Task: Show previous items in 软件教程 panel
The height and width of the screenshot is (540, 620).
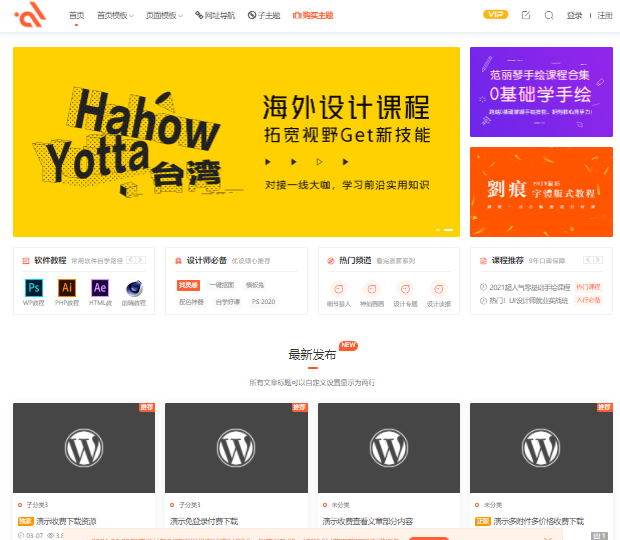Action: click(131, 260)
